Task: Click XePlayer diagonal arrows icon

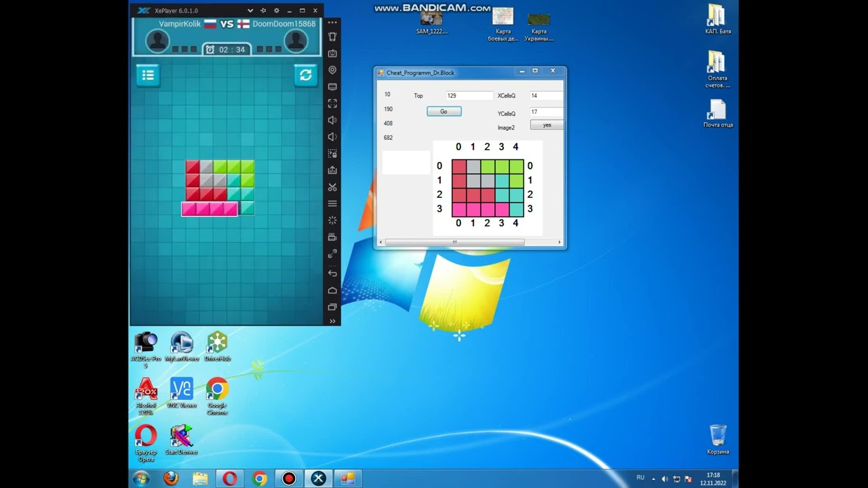Action: (x=332, y=254)
